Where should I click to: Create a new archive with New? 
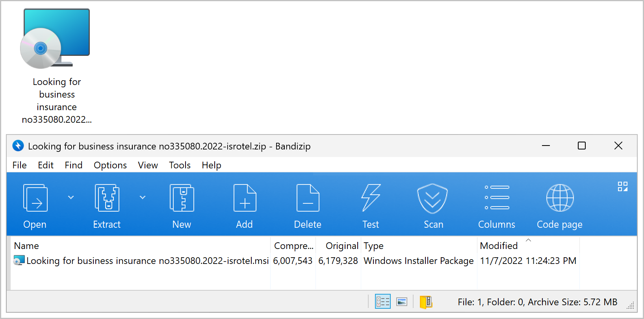(182, 199)
